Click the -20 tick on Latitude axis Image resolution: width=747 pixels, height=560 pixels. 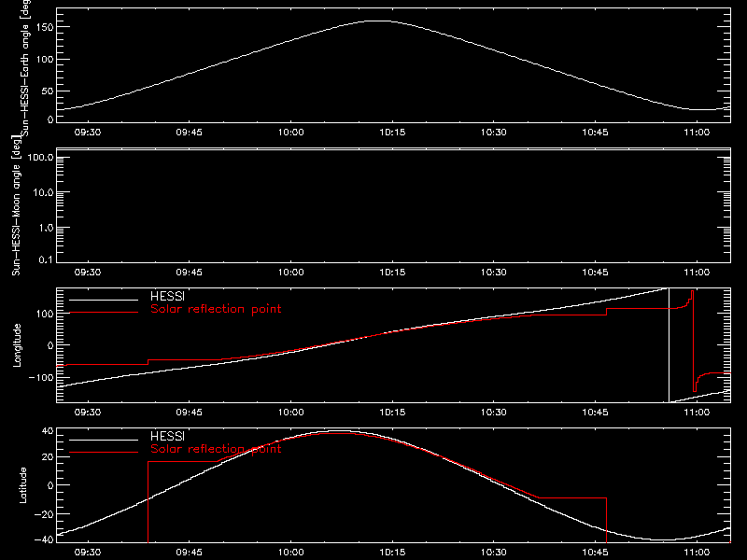(44, 514)
